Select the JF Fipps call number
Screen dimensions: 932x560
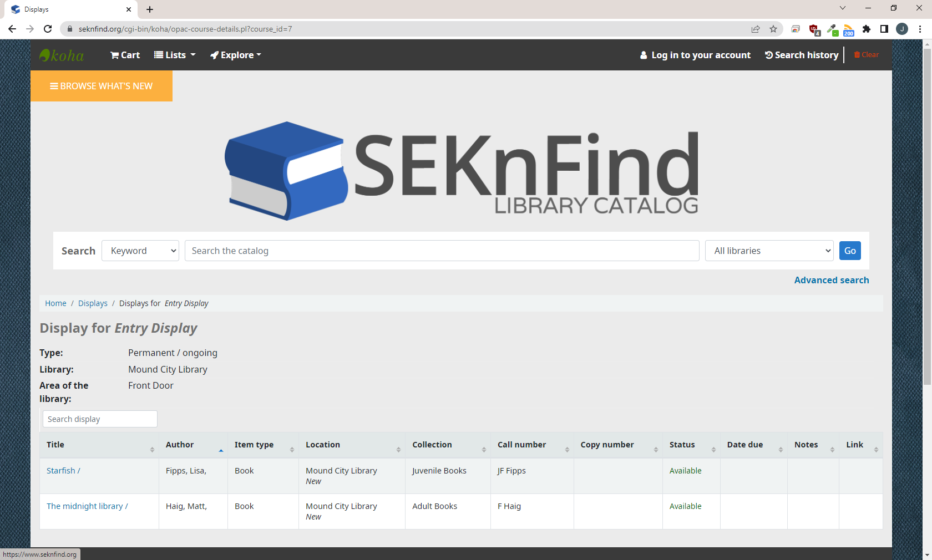click(511, 471)
